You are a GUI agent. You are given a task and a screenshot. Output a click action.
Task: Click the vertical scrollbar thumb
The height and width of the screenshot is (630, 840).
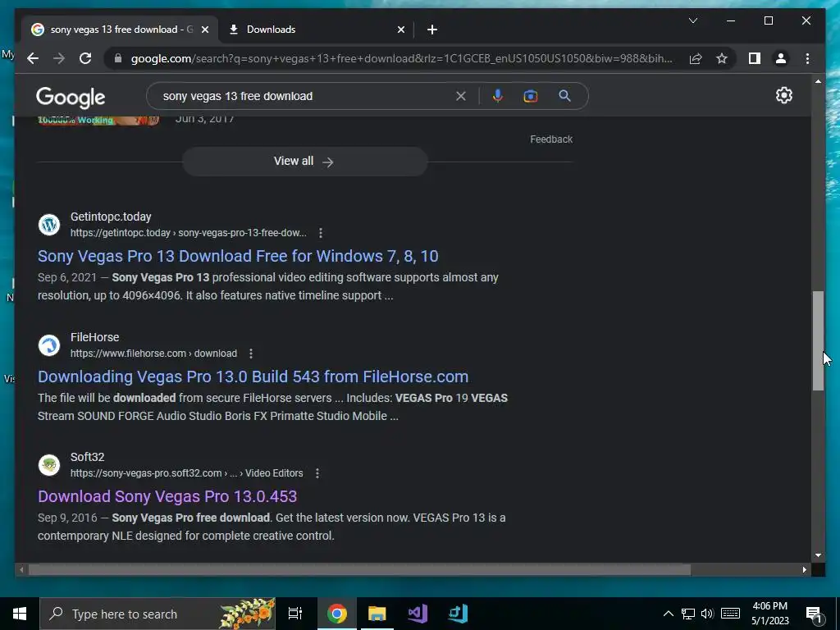pos(818,340)
